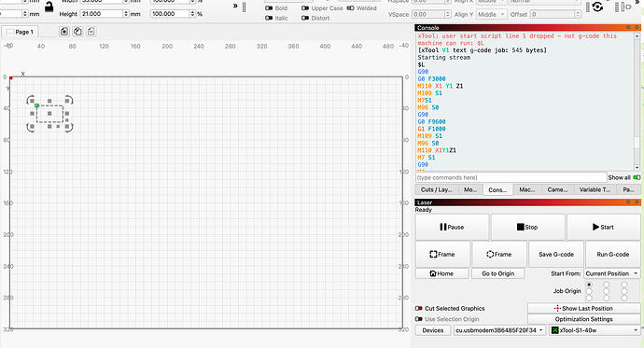644x348 pixels.
Task: Click the Height value field
Action: 102,14
